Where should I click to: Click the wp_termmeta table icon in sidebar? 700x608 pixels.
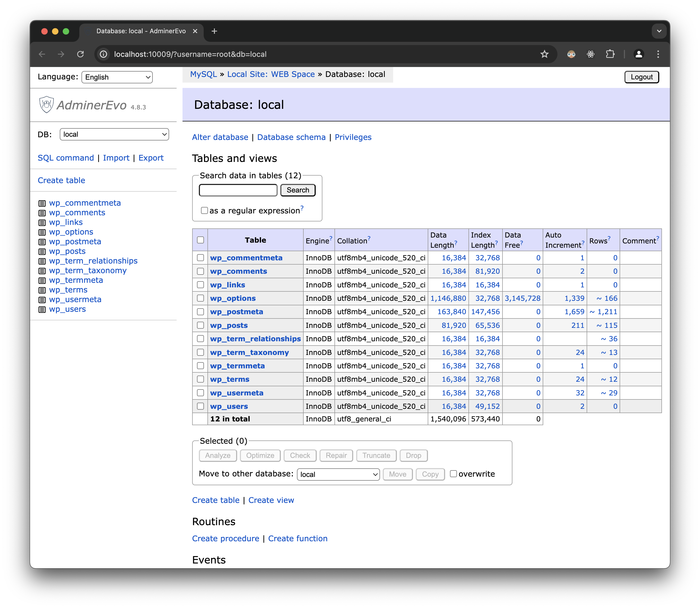point(42,281)
